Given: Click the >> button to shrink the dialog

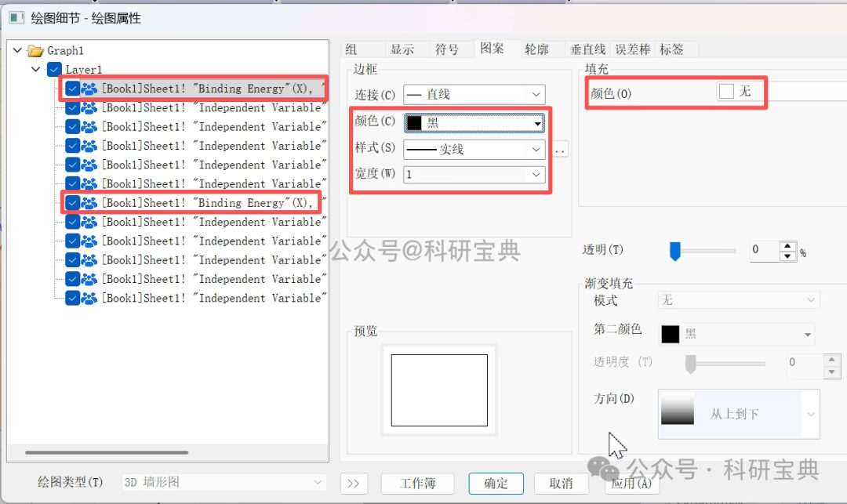Looking at the screenshot, I should tap(354, 484).
